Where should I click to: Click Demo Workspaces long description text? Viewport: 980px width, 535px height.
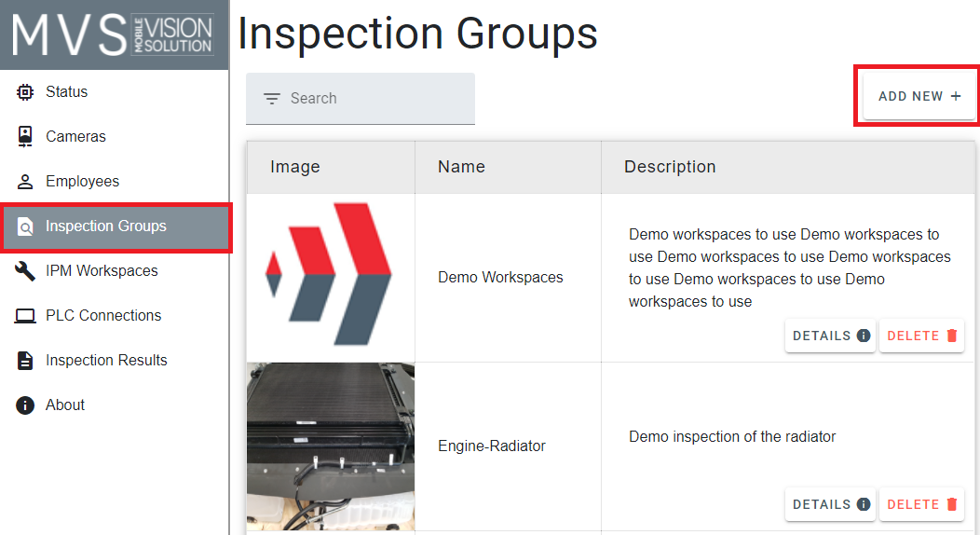tap(789, 268)
